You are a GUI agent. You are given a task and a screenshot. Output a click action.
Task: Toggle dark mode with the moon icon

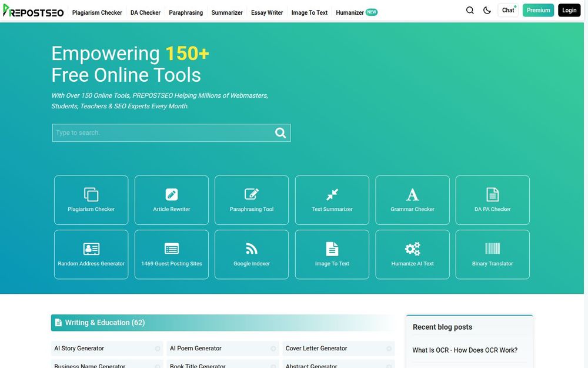pyautogui.click(x=486, y=10)
